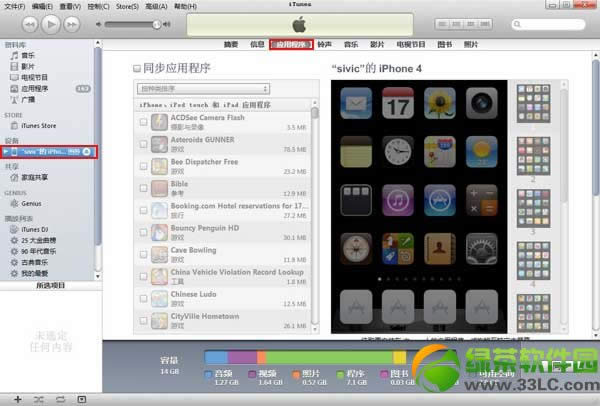
Task: Open the 高级(A) menu
Action: [156, 7]
